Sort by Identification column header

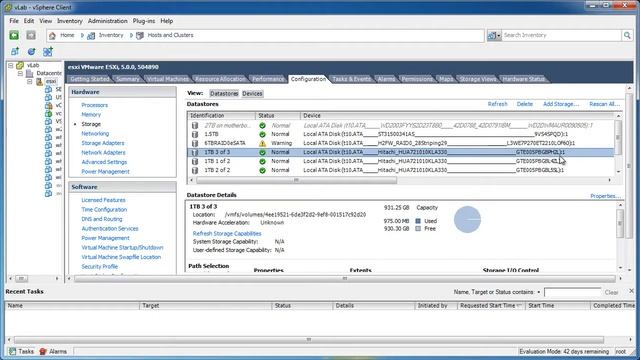pyautogui.click(x=222, y=116)
